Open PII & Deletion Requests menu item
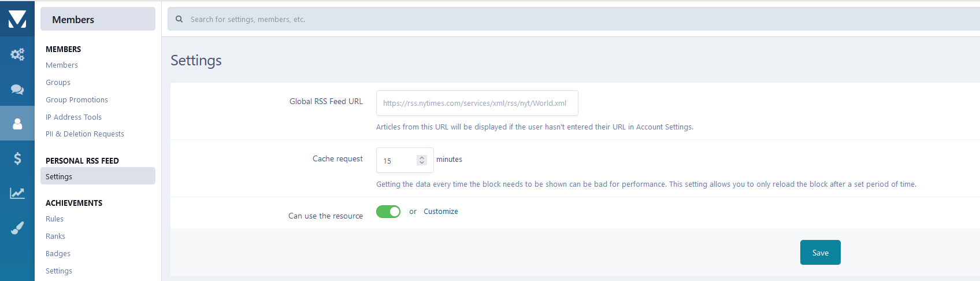Viewport: 980px width, 281px height. tap(85, 134)
